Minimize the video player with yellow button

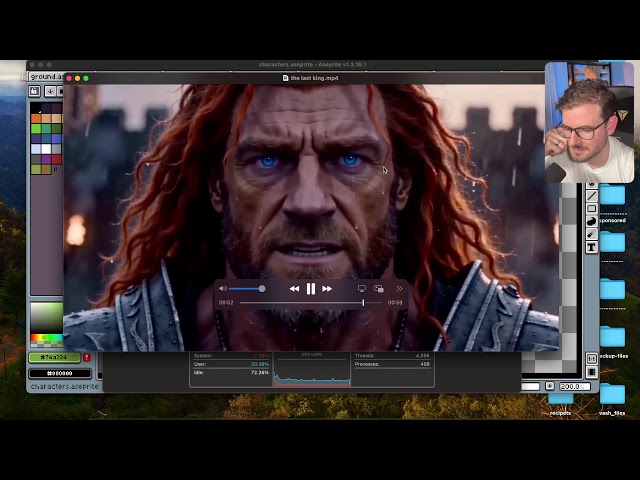[x=78, y=78]
